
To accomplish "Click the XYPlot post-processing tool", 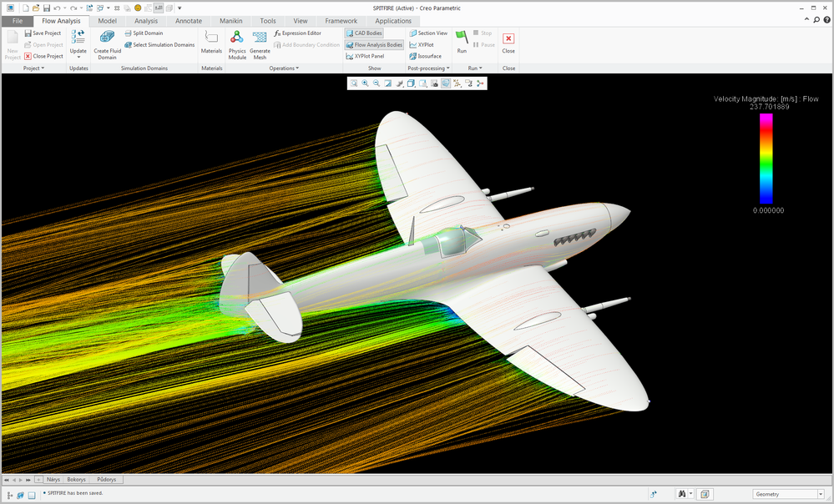I will (x=422, y=45).
